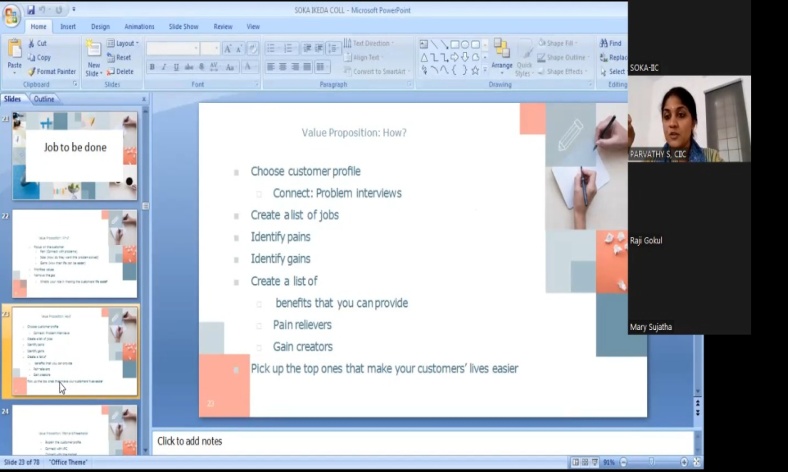This screenshot has height=472, width=788.
Task: Save the presentation from Quick Access toolbar
Action: pos(31,10)
